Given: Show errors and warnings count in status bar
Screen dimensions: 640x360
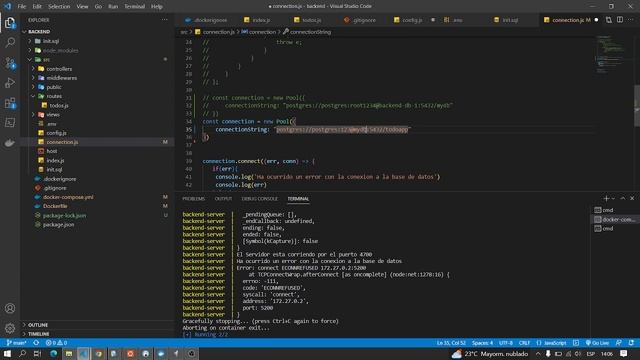Looking at the screenshot, I should tap(56, 343).
